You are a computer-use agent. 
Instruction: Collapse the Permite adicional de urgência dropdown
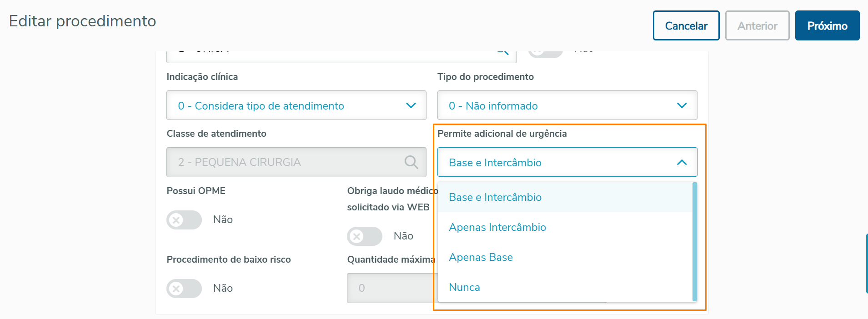point(567,162)
